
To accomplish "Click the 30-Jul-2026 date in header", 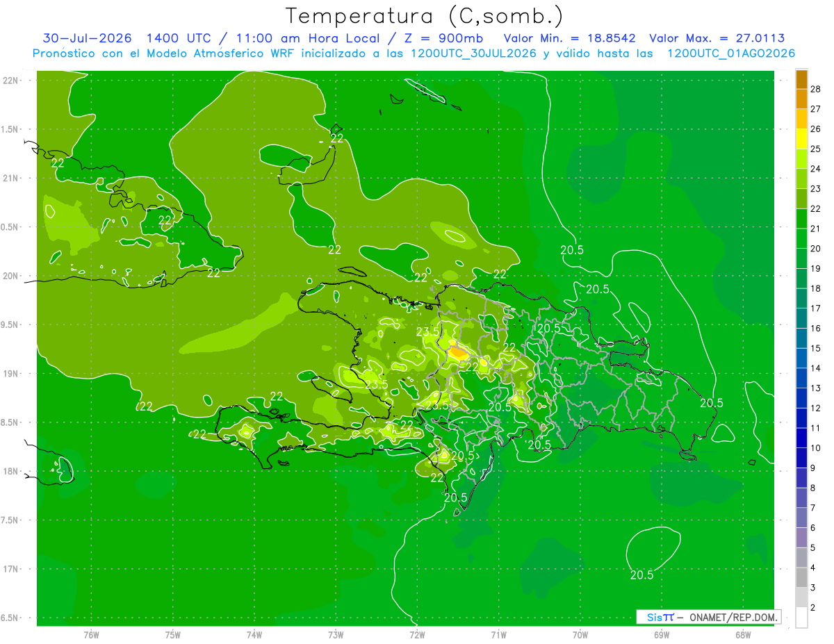I will 88,38.
